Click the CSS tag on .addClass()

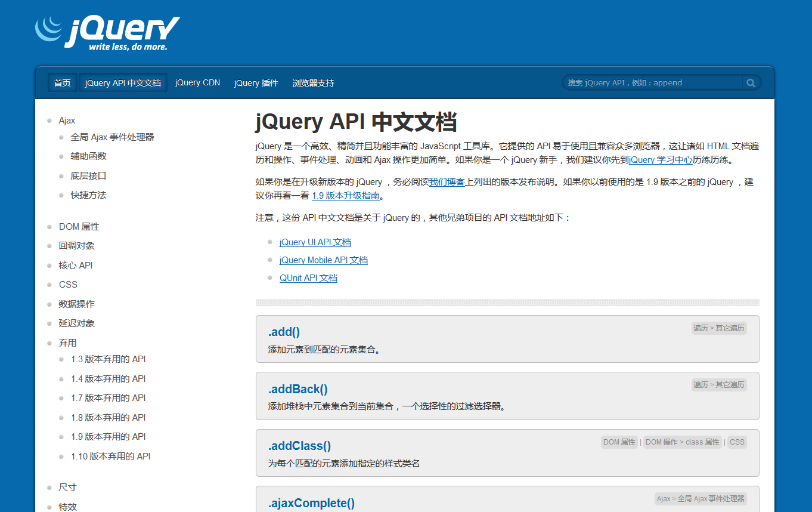pyautogui.click(x=737, y=442)
